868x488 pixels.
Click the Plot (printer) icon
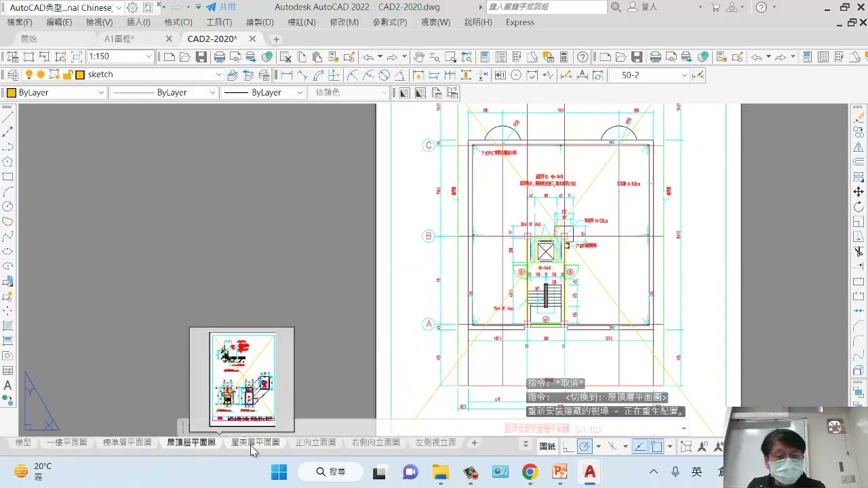pyautogui.click(x=219, y=57)
